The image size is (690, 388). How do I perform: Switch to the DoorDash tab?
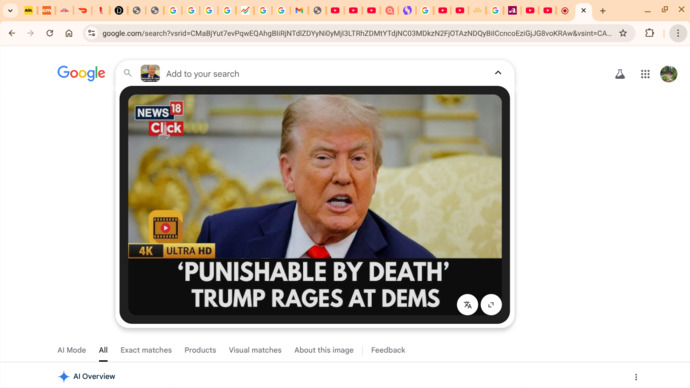pos(82,10)
